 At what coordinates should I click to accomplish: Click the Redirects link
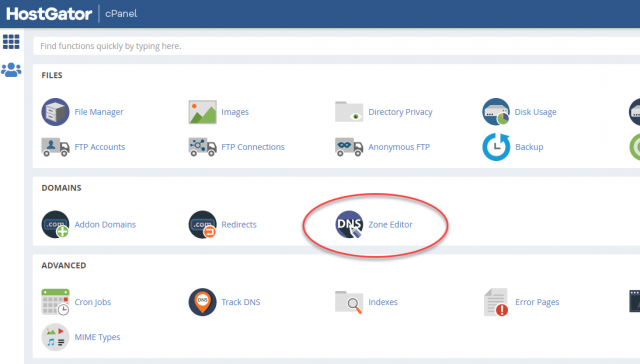[239, 224]
